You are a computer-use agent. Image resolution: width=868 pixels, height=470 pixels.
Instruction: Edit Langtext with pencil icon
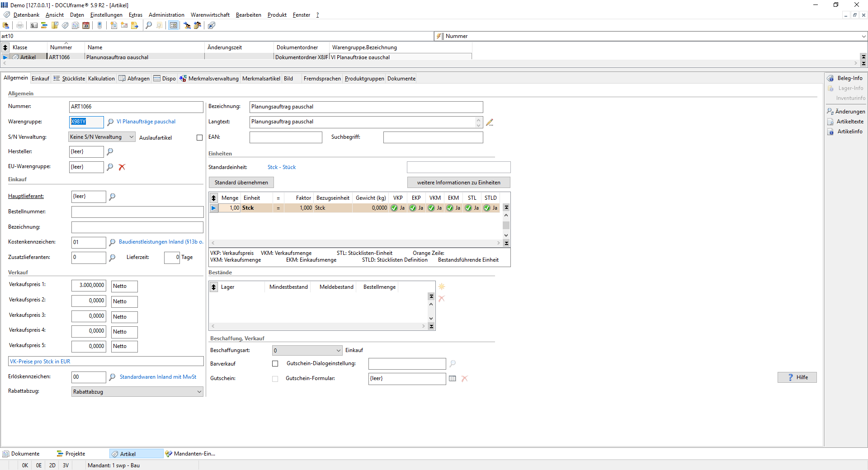490,122
